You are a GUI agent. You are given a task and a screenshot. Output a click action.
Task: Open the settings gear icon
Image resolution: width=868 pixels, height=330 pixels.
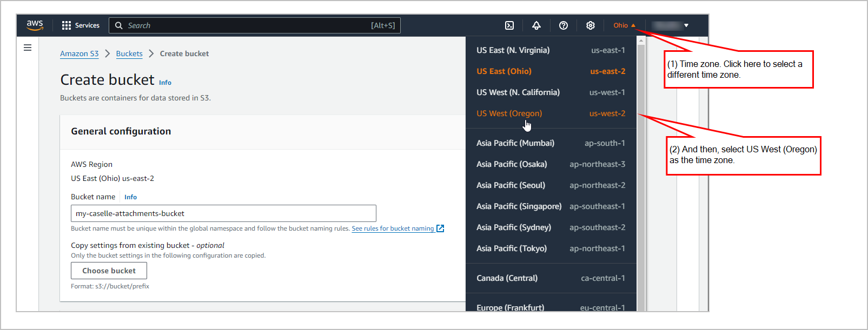[591, 25]
